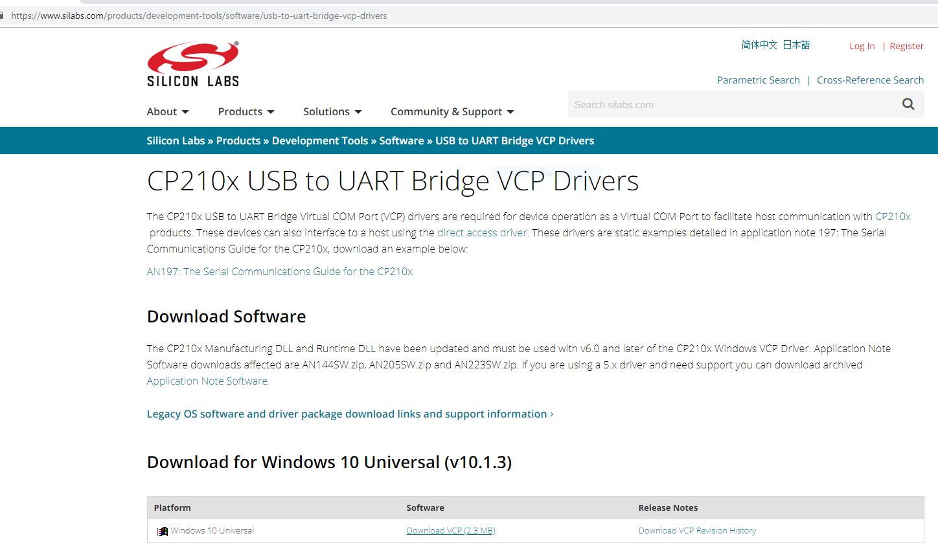Click the search magnifier icon
Screen dimensions: 938x560
[908, 104]
